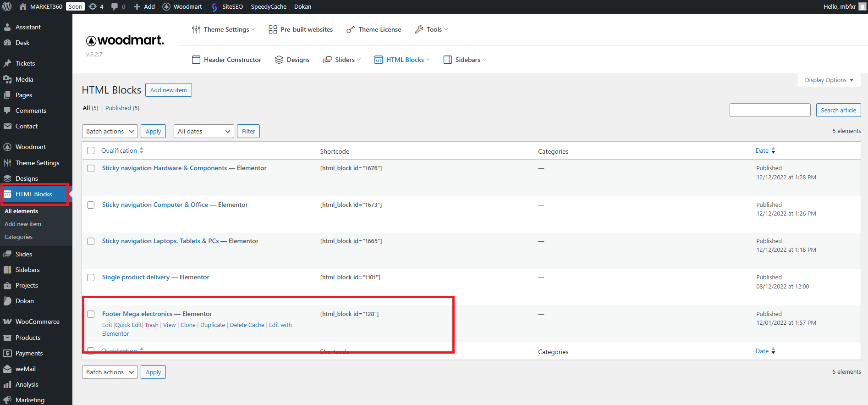868x405 pixels.
Task: Open Dokan in the admin bar
Action: click(302, 6)
